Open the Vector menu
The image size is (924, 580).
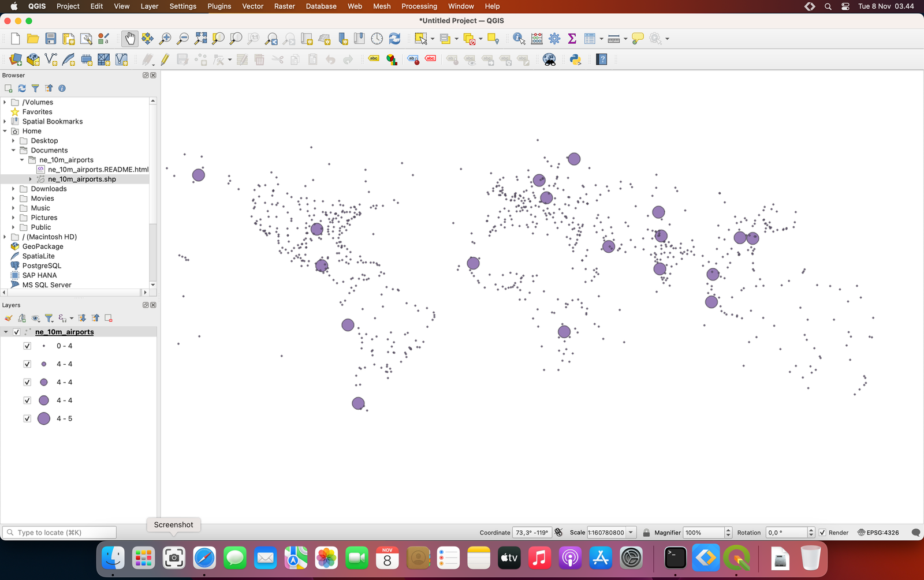252,6
